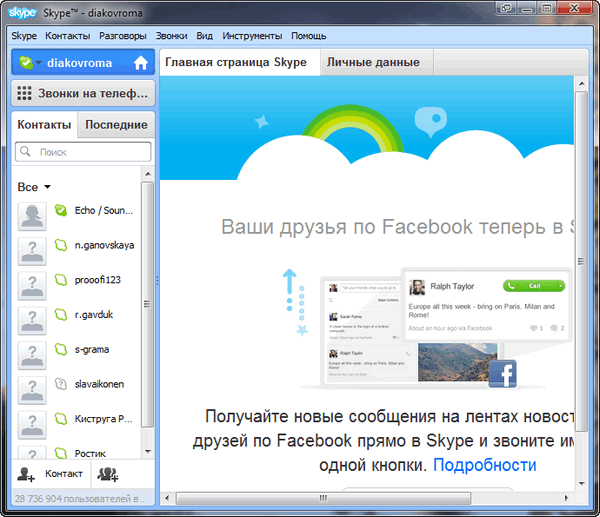Click the dial pad icon for phone calls

[x=24, y=93]
